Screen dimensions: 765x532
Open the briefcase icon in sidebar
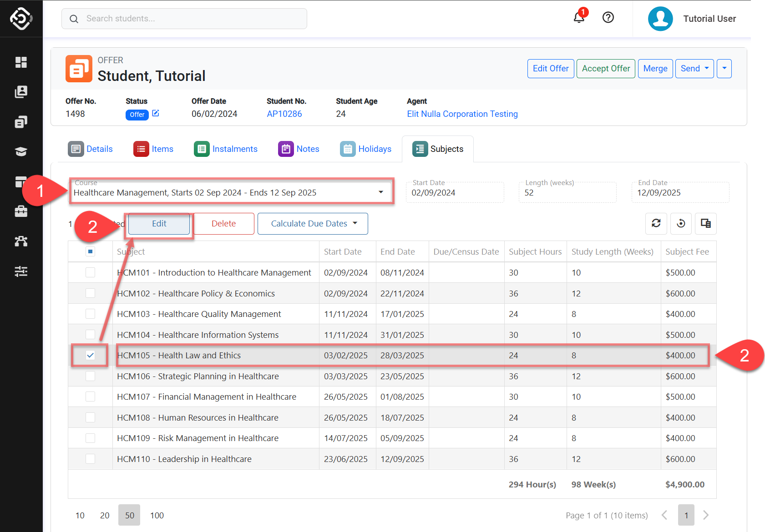21,211
